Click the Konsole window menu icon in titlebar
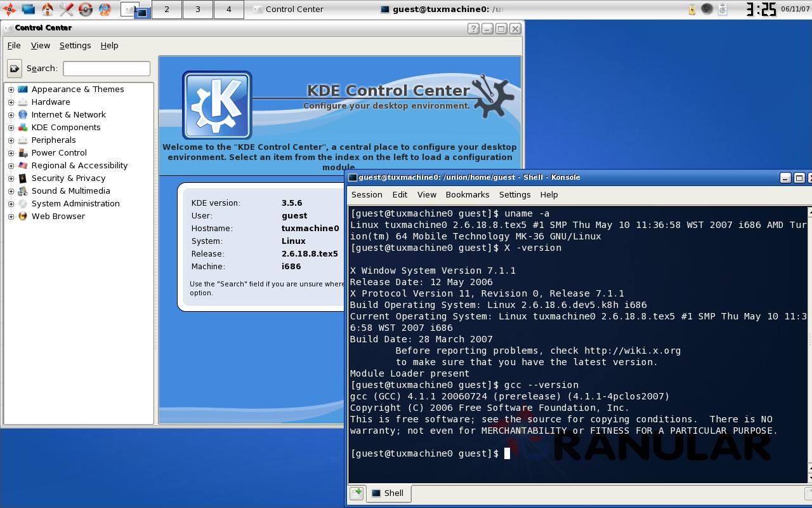The width and height of the screenshot is (812, 508). pos(353,177)
